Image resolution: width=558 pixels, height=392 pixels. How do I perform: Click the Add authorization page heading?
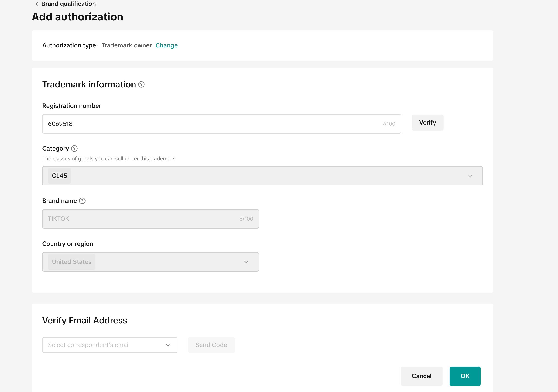(x=78, y=17)
